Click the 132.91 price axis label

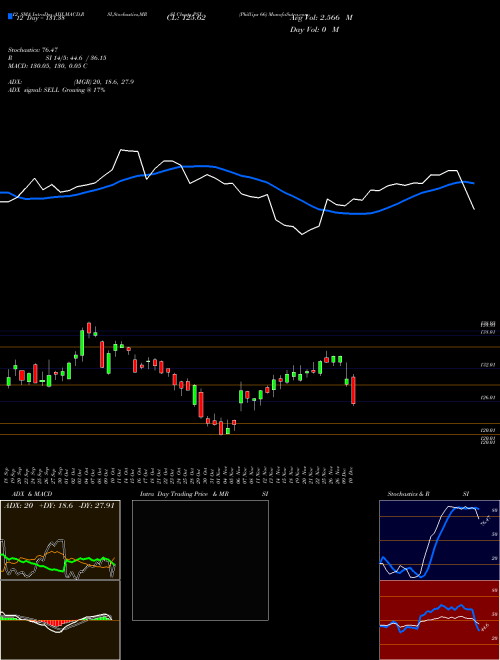(x=488, y=365)
